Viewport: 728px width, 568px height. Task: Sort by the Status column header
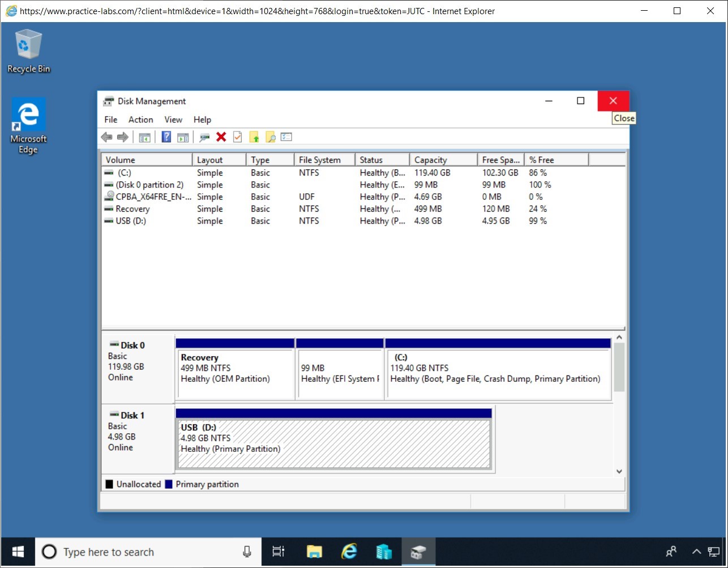382,160
